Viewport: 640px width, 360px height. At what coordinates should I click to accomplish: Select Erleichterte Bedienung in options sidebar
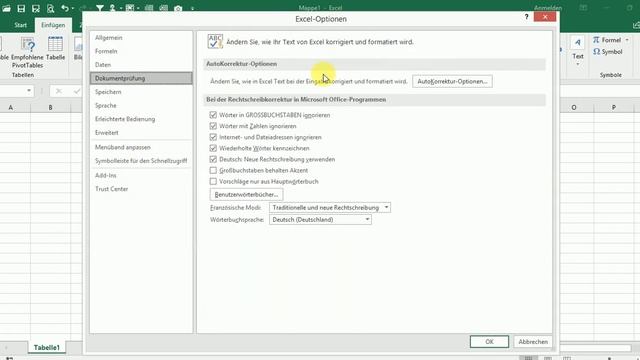click(141, 119)
